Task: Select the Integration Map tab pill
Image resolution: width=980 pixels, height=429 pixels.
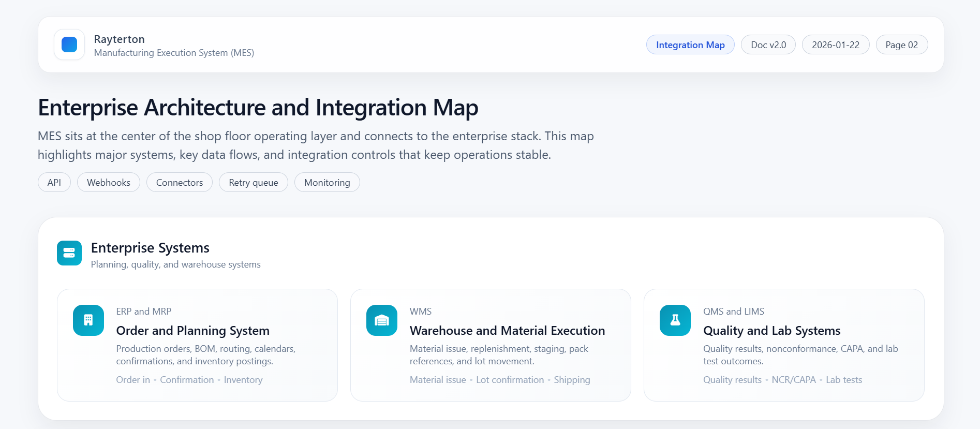Action: click(x=690, y=45)
